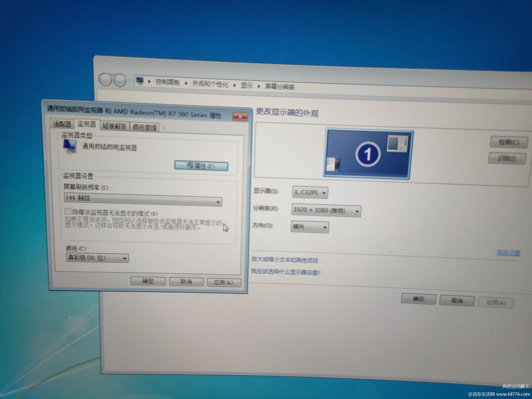Image resolution: width=532 pixels, height=399 pixels.
Task: Switch to the 适配器 tab
Action: [62, 124]
